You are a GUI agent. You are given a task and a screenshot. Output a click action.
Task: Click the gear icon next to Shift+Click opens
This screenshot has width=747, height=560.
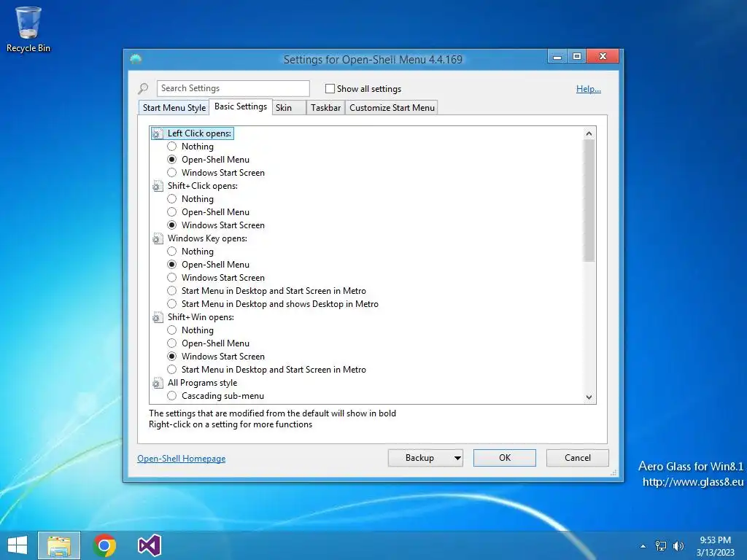[x=158, y=186]
